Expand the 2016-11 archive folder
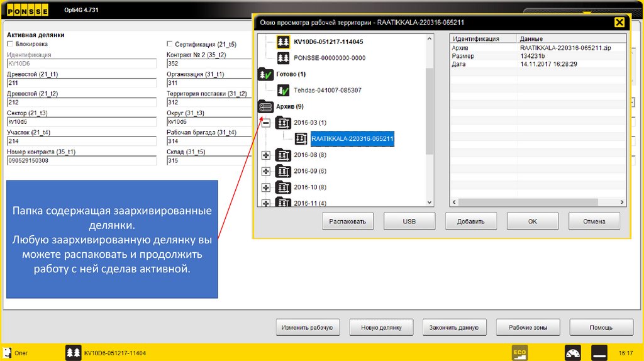The image size is (644, 361). click(266, 203)
